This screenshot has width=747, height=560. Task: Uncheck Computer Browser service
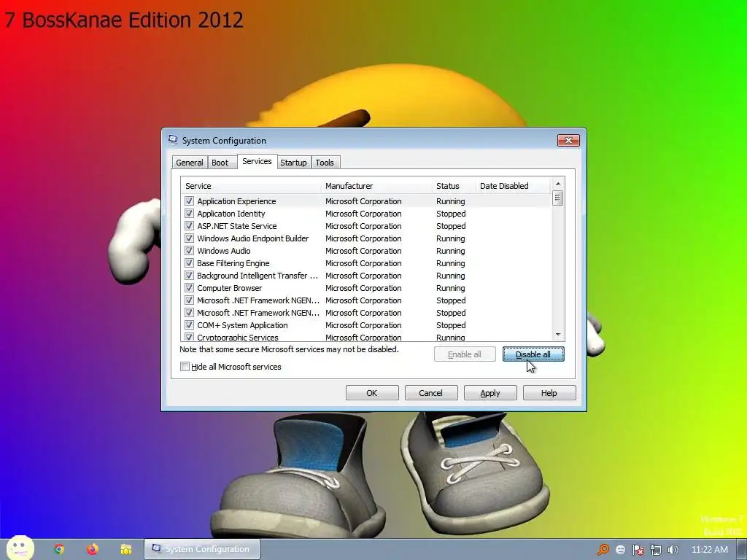[189, 287]
